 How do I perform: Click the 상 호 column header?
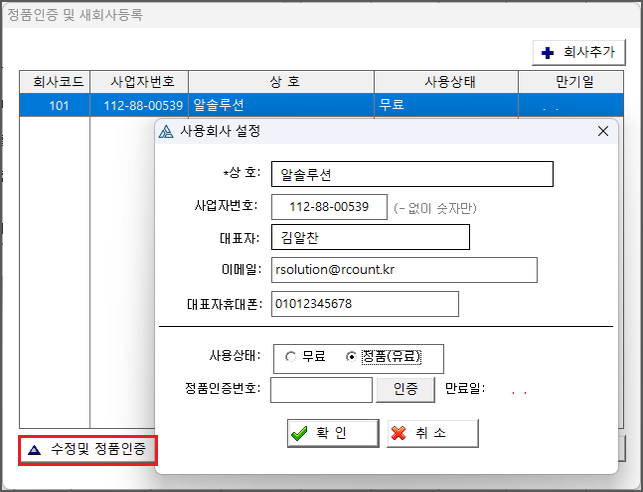(281, 82)
